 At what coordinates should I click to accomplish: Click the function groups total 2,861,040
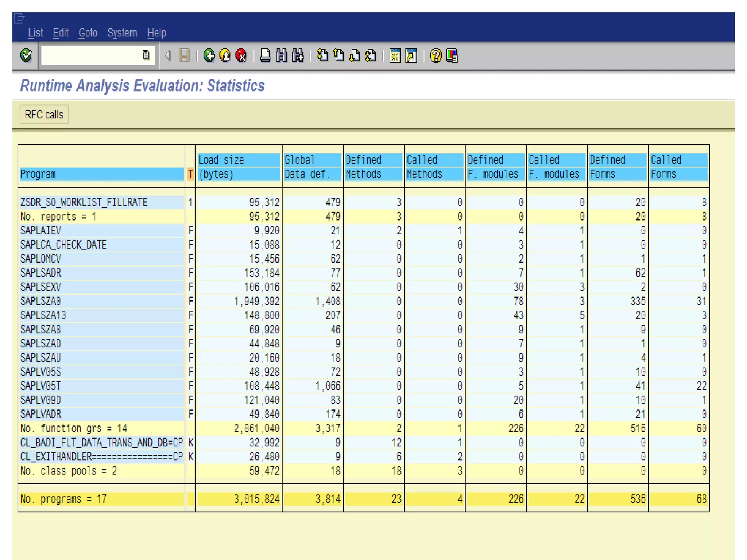257,428
